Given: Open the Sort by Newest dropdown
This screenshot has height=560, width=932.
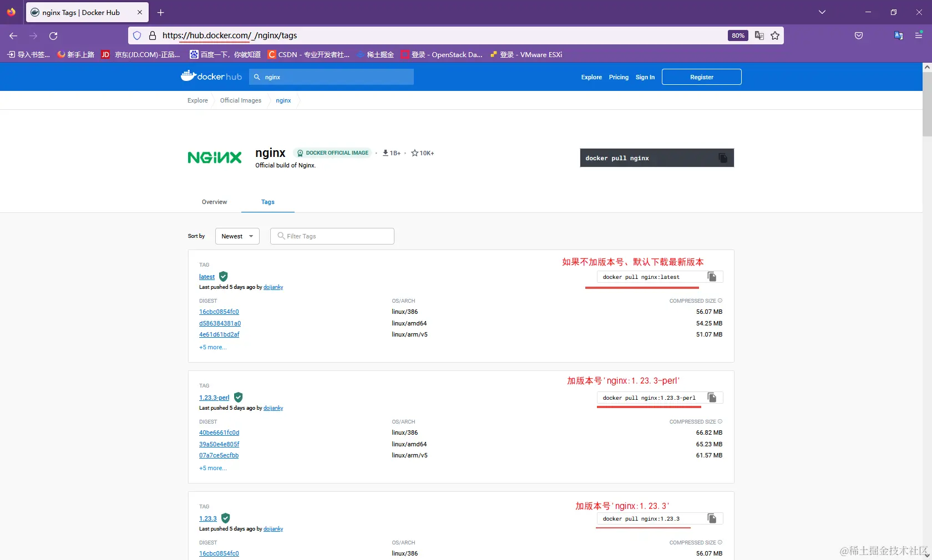Looking at the screenshot, I should coord(237,236).
